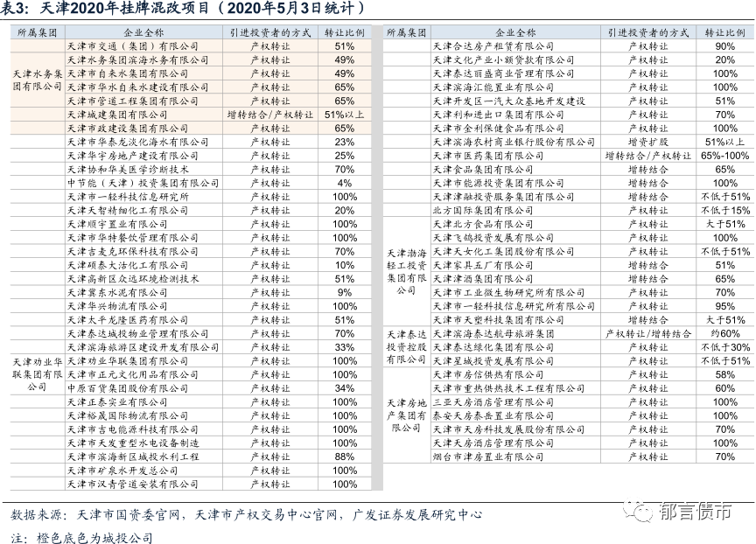This screenshot has height=544, width=756.
Task: Click 天津开发区一汽大众基地开发建设
Action: [508, 101]
